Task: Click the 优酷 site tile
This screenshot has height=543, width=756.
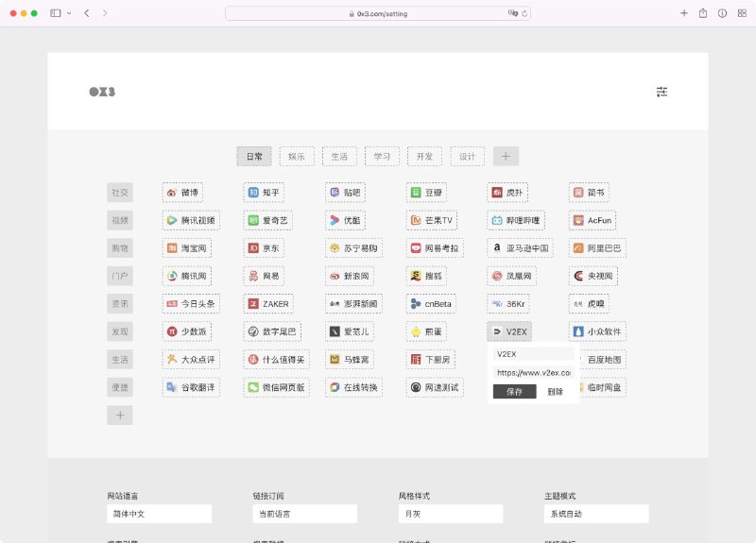Action: tap(345, 221)
